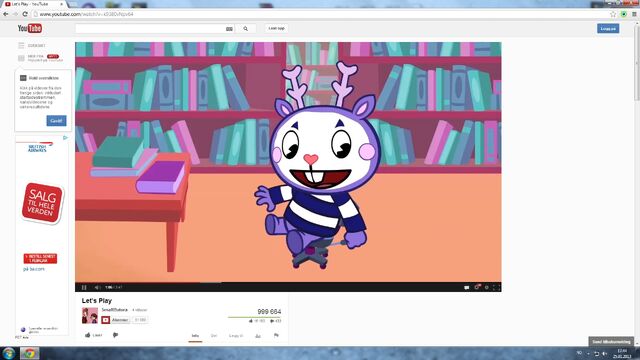Viewport: 640px width, 360px height.
Task: Open the uploader channel avatar
Action: point(90,315)
